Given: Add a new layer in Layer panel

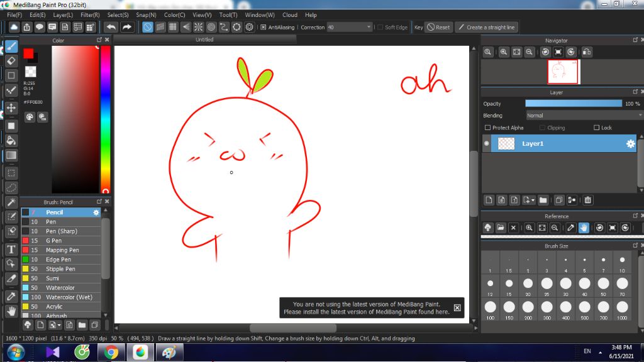Looking at the screenshot, I should [x=489, y=200].
